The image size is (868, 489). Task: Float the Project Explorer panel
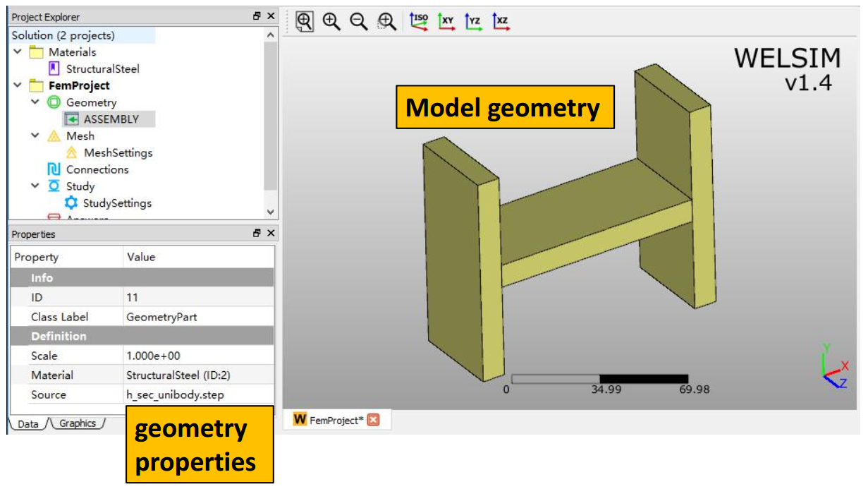pos(257,16)
